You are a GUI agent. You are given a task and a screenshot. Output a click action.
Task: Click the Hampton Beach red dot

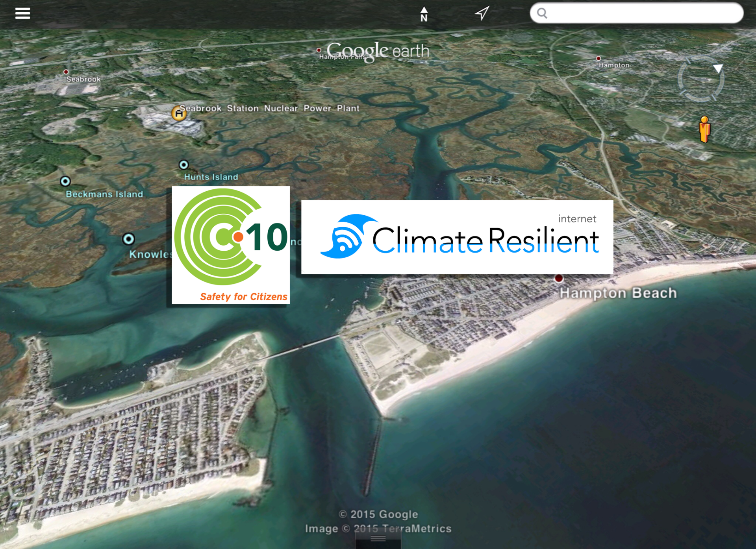tap(558, 279)
